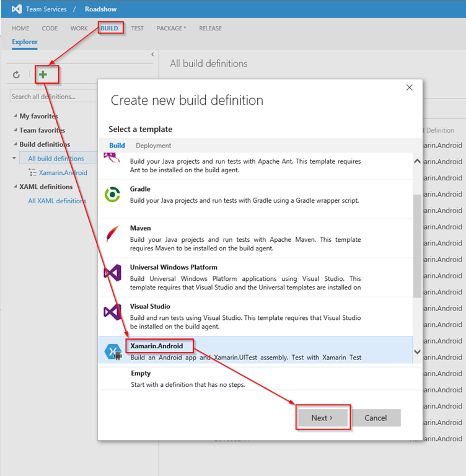Image resolution: width=466 pixels, height=476 pixels.
Task: Select the Maven feather icon
Action: [112, 234]
